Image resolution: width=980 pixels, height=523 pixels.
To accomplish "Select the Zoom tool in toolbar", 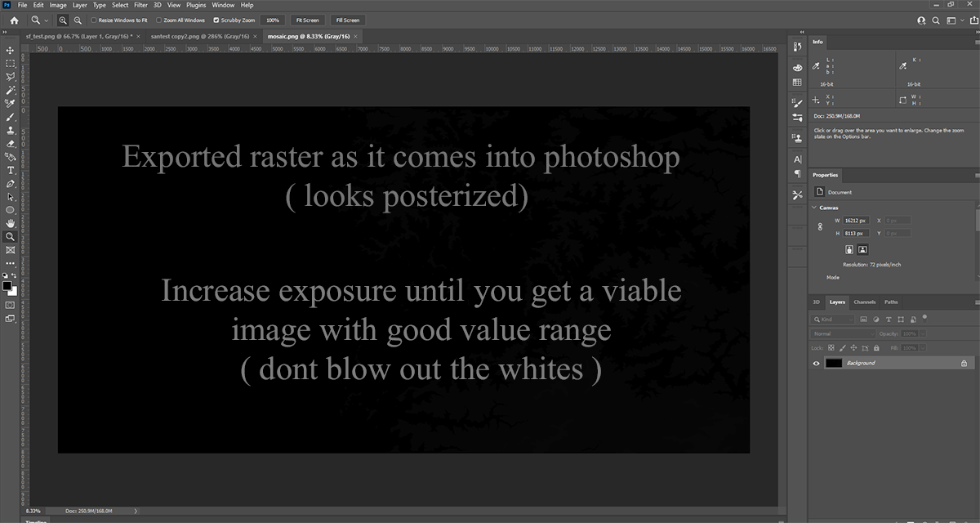I will [11, 236].
